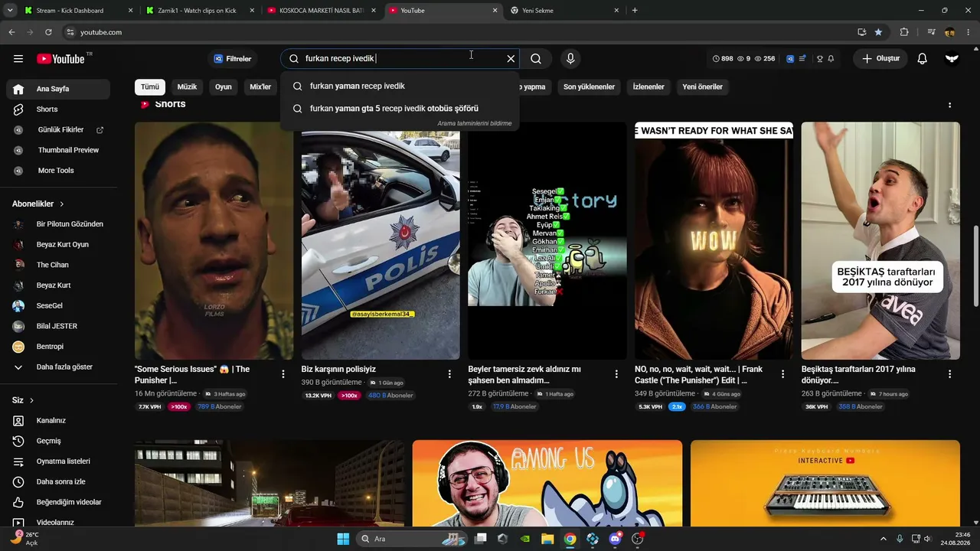980x551 pixels.
Task: Expand 'Daha fazla göster' subscriptions list
Action: [58, 367]
